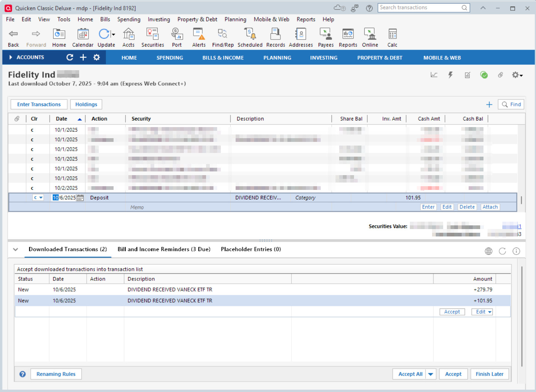Click the Delete transaction button

click(467, 207)
